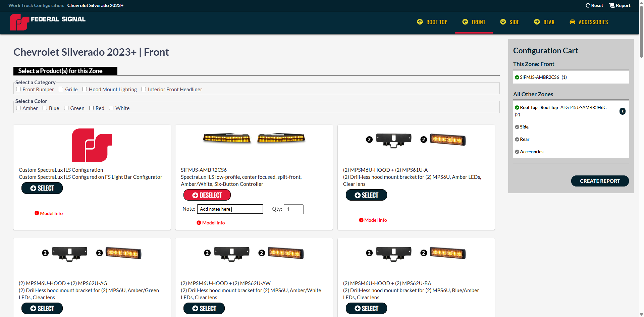Click the MPS62U-AW amber light image
Screen dimensions: 644x317
(286, 253)
